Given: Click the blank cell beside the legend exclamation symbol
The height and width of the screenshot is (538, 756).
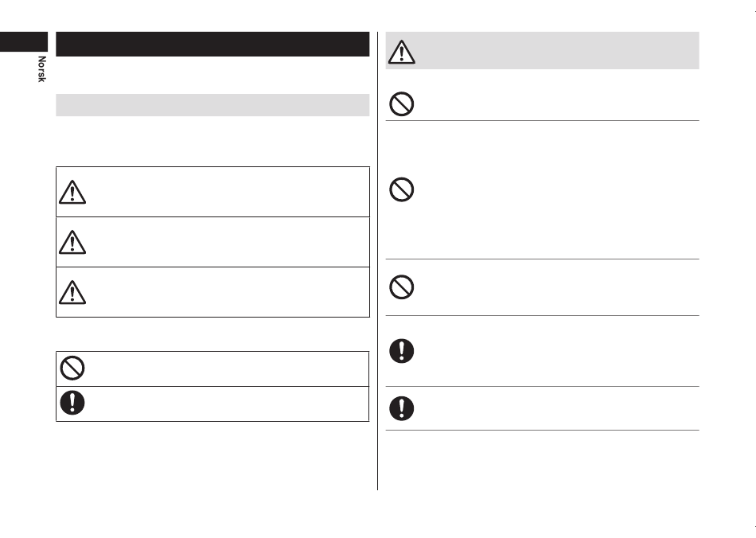Looking at the screenshot, I should [228, 404].
